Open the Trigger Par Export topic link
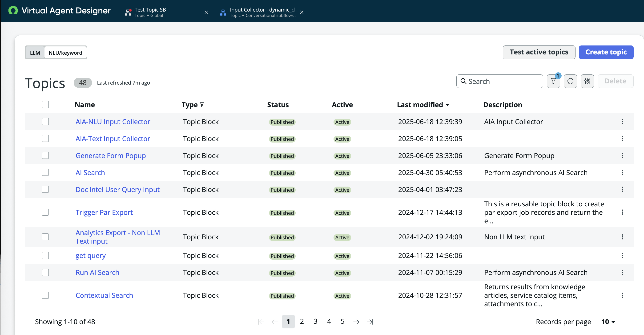The height and width of the screenshot is (335, 644). [104, 212]
